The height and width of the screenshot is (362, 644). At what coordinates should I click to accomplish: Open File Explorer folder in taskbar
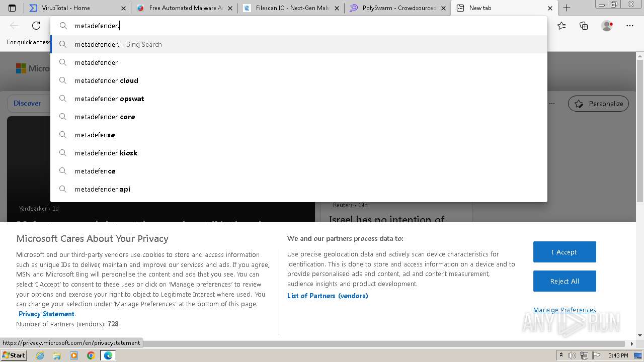[x=57, y=355]
